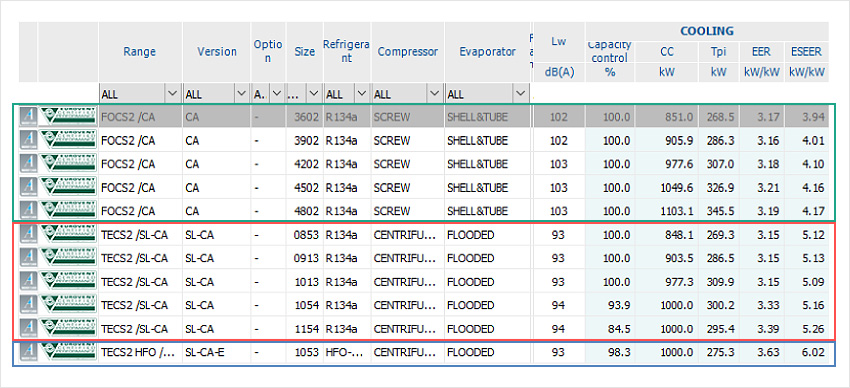Click the CC value 977.6

(666, 164)
